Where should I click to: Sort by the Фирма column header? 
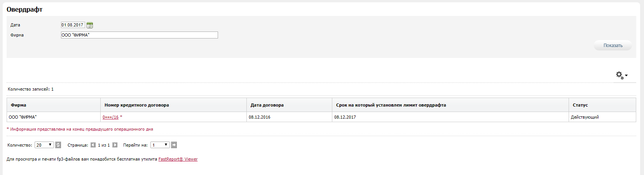coord(54,105)
